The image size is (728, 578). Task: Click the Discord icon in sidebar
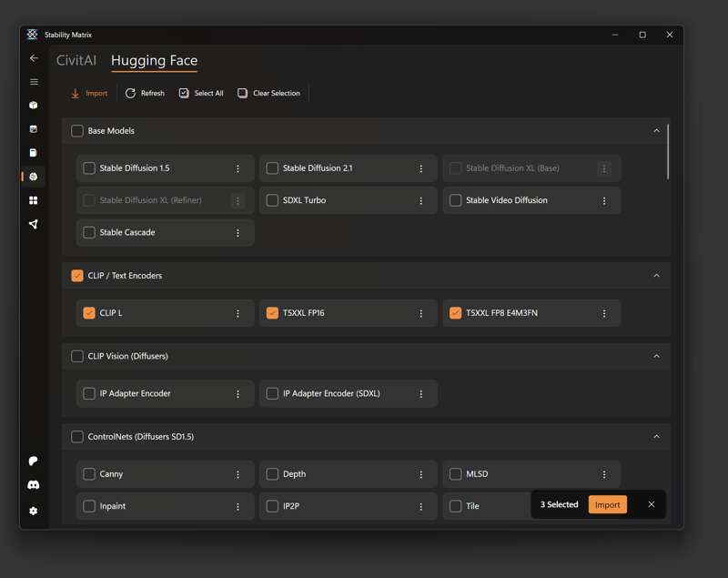[34, 485]
